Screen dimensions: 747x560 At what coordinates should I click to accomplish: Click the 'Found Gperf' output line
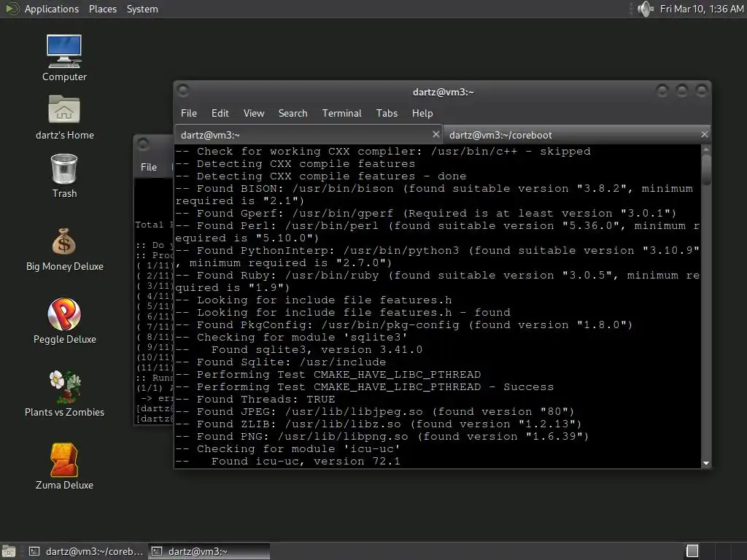point(426,214)
